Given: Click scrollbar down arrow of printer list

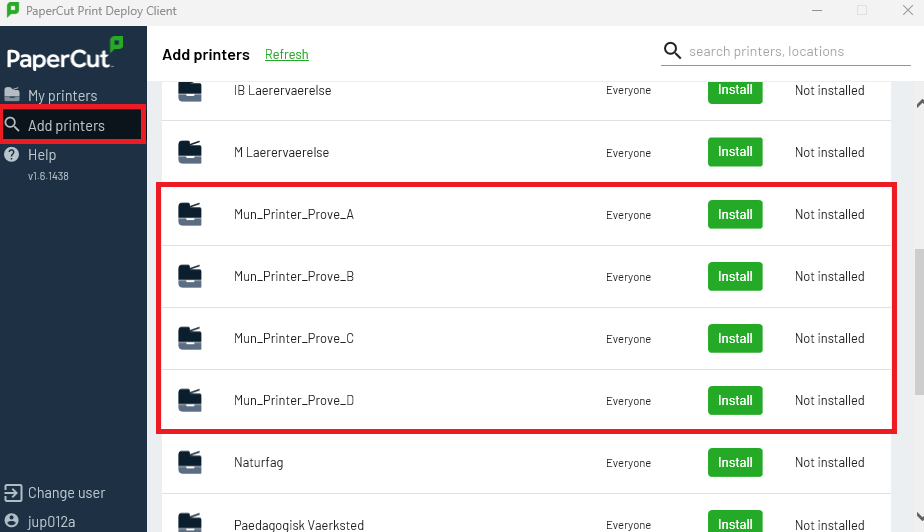Looking at the screenshot, I should coord(919,517).
